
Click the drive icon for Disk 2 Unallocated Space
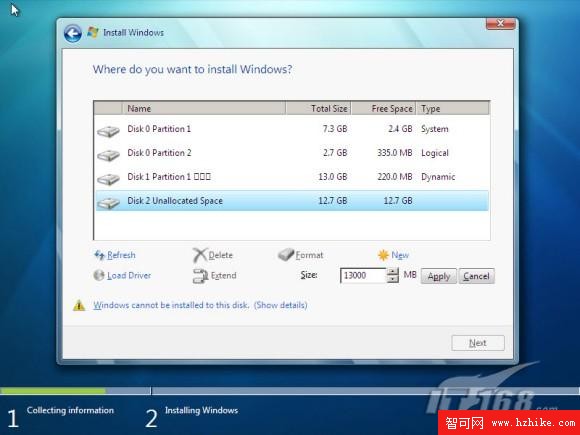(108, 203)
